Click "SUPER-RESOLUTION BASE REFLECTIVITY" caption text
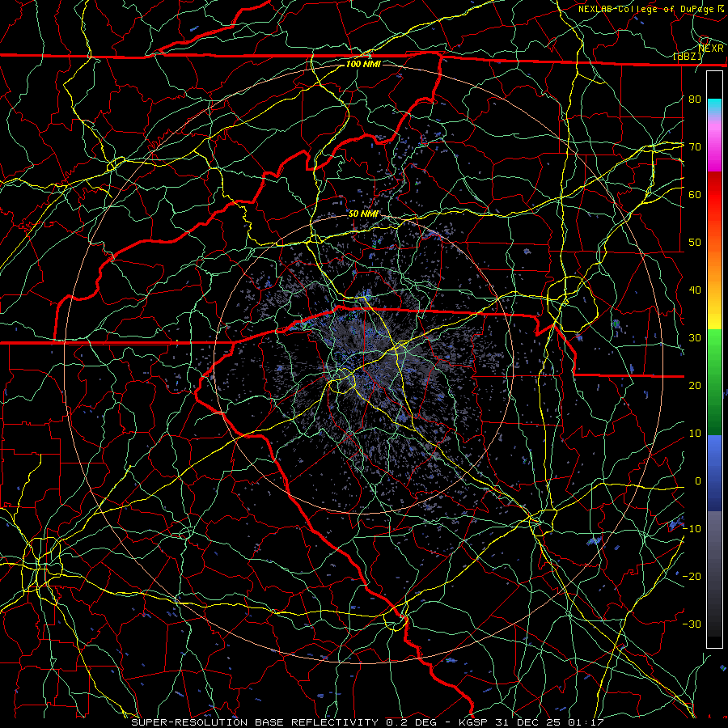Viewport: 728px width, 728px height. [x=255, y=722]
